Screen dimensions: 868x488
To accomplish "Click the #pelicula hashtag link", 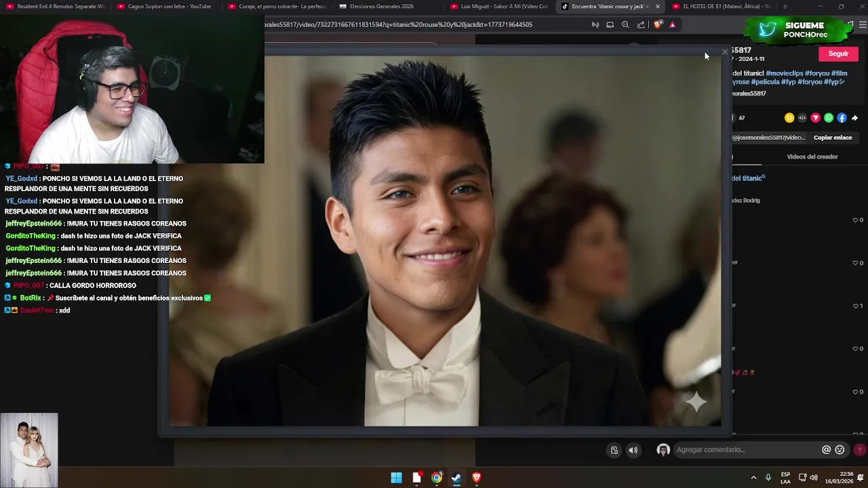I will point(765,82).
